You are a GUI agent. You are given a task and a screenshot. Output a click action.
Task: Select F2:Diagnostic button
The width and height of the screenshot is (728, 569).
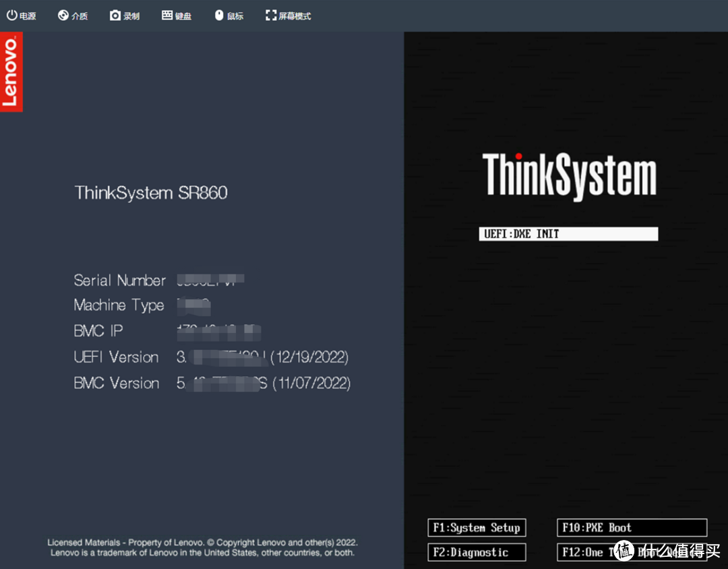(477, 552)
